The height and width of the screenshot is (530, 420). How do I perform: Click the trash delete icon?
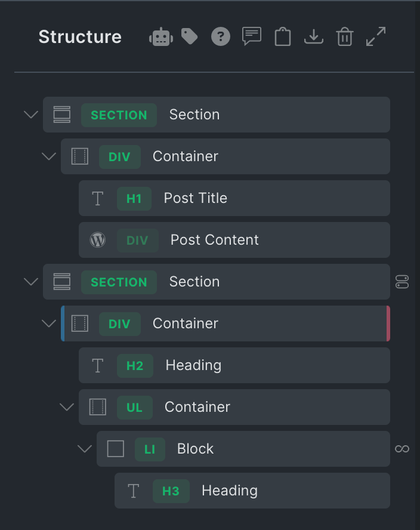point(345,37)
